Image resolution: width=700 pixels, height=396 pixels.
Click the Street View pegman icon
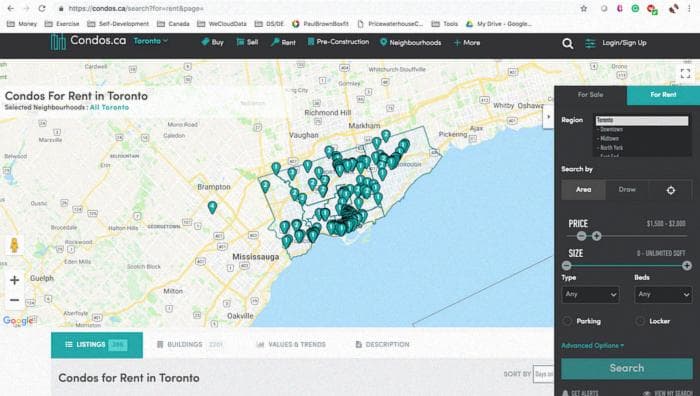[x=14, y=245]
